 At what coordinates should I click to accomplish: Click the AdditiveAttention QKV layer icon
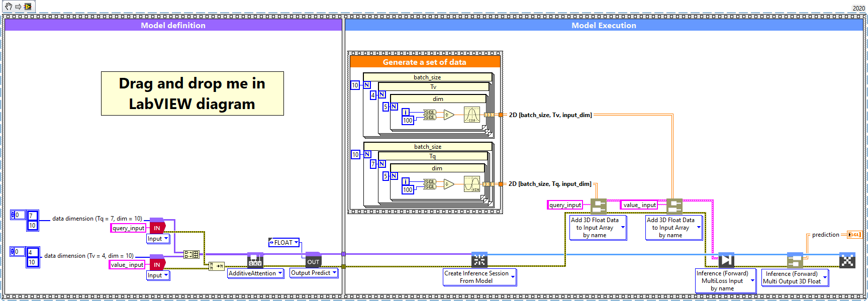click(x=255, y=260)
